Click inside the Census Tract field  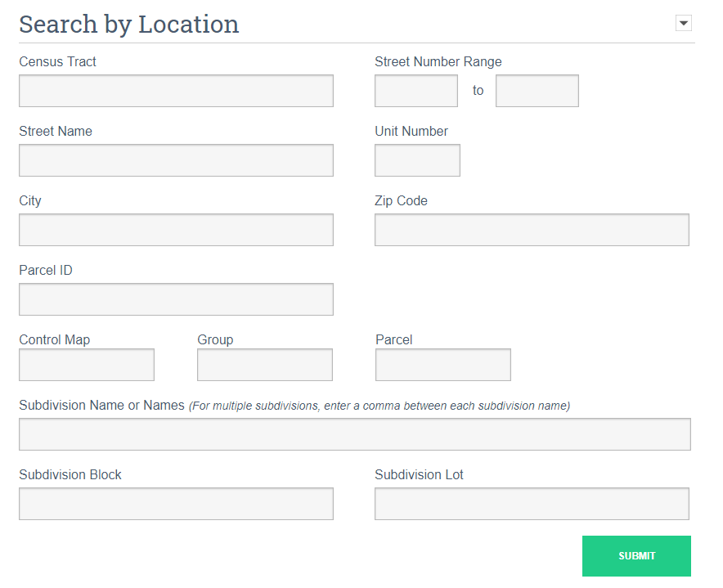(x=176, y=91)
